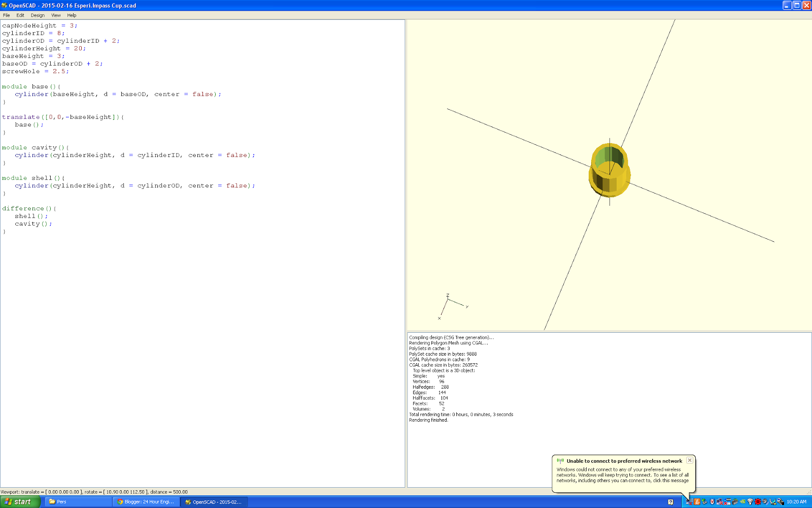Click the NVIDIA tray icon
Viewport: 812px width, 508px height.
[742, 502]
